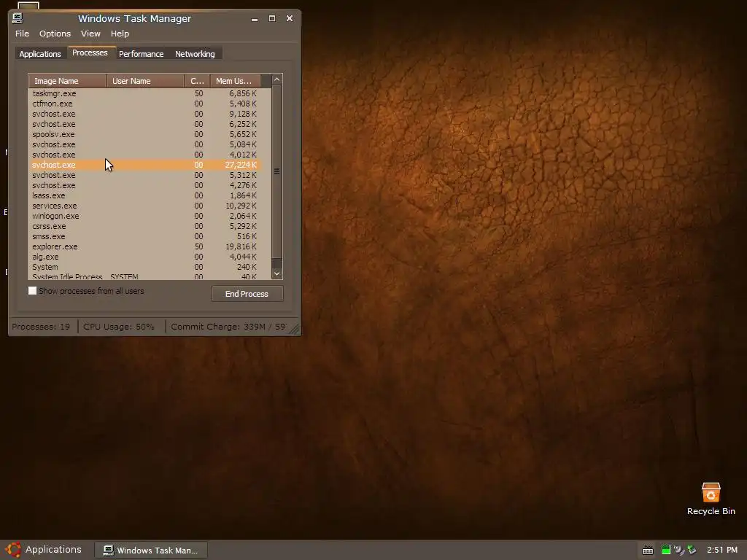
Task: Select the ctfmon.exe process row
Action: (x=144, y=104)
